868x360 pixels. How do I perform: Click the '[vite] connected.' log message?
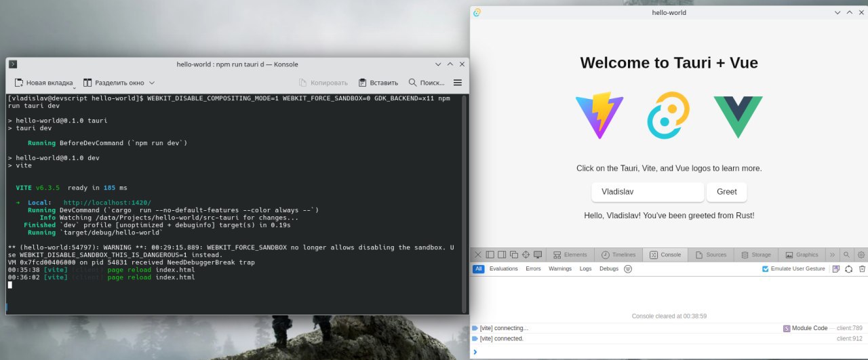coord(501,338)
